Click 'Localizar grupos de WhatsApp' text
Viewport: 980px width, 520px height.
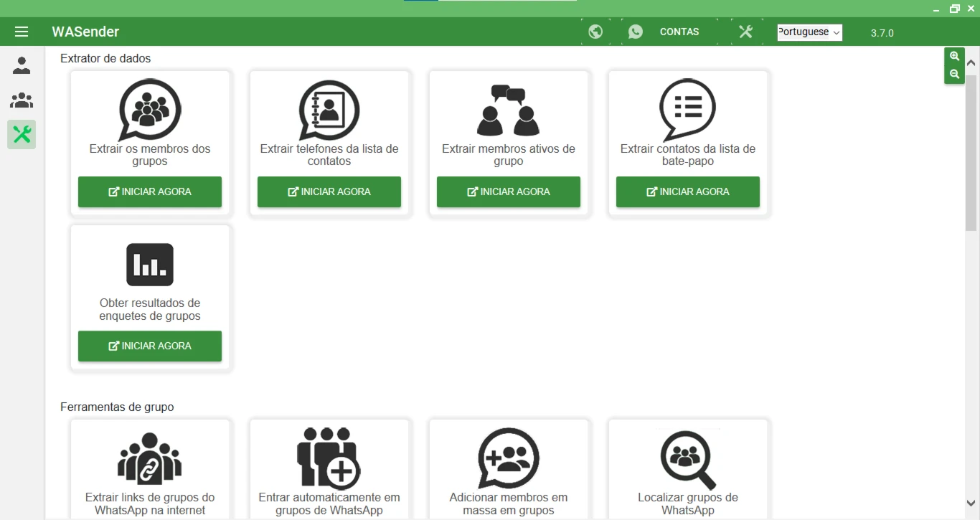(x=688, y=504)
